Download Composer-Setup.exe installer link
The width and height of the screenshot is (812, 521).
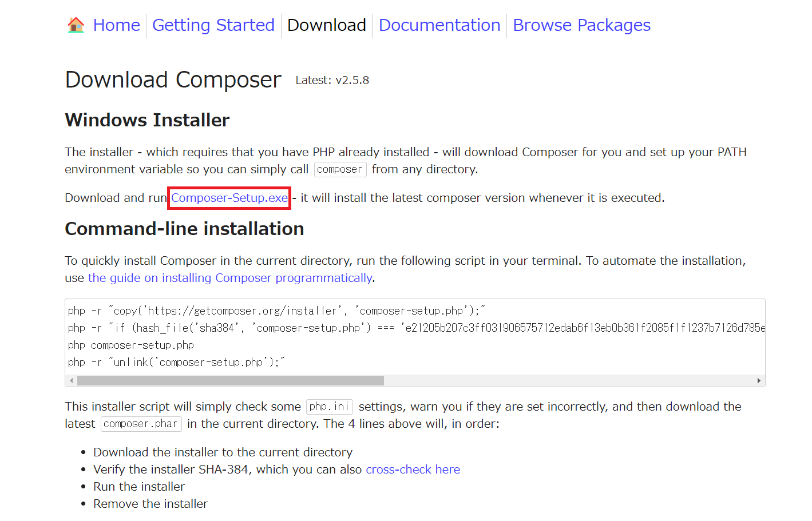229,198
